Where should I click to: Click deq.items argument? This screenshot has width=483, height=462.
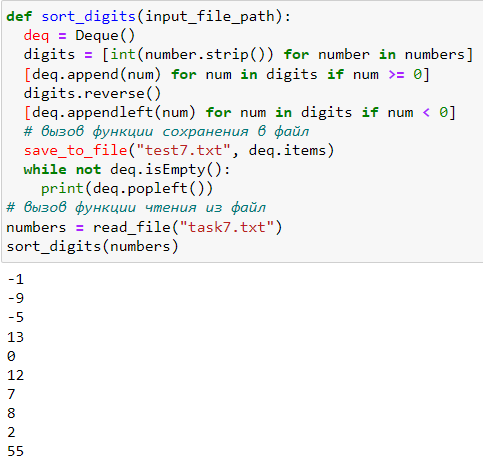click(287, 150)
